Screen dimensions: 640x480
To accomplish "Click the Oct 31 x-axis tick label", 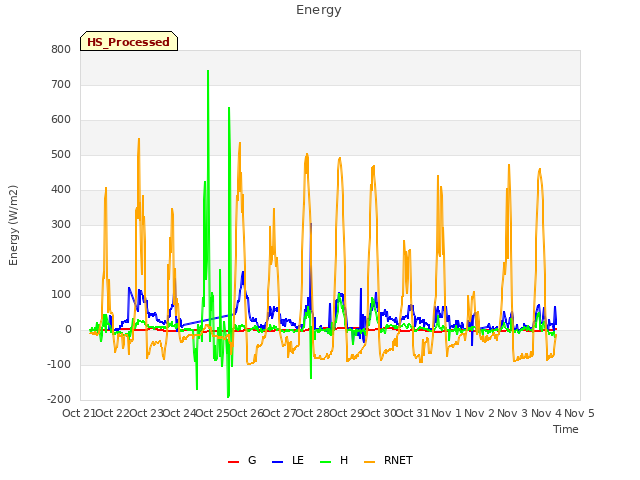I will [413, 413].
